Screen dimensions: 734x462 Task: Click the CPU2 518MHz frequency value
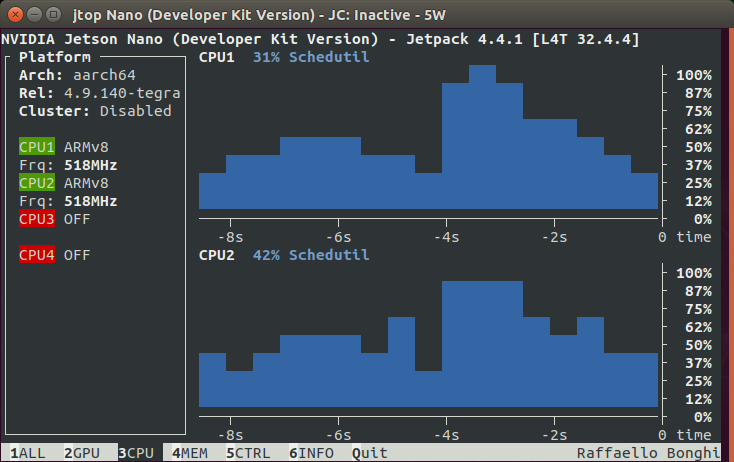pyautogui.click(x=91, y=201)
